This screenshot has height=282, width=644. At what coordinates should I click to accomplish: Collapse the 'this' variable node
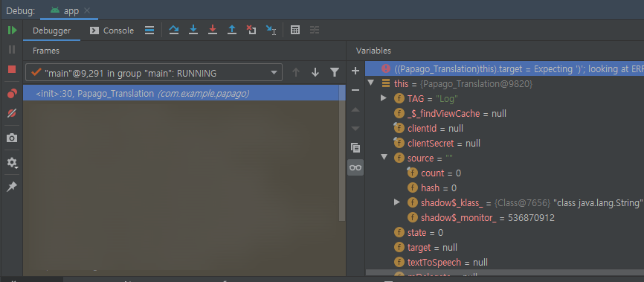371,83
